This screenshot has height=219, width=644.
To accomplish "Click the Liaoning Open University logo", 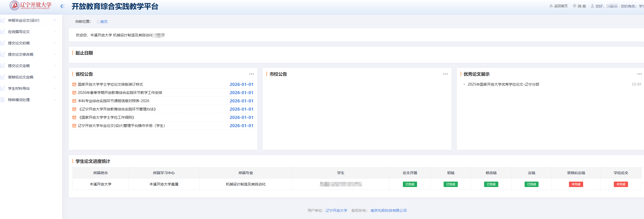I will coord(31,5).
